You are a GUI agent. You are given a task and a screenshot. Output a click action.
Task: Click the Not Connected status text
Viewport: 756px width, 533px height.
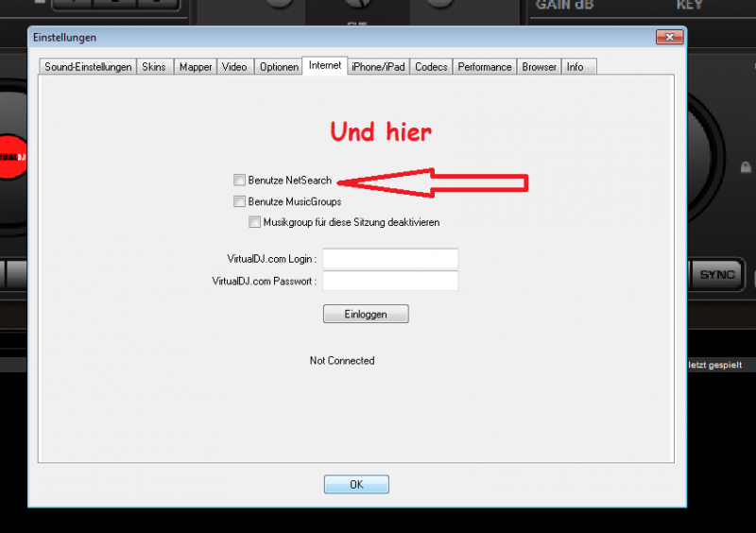(x=342, y=360)
